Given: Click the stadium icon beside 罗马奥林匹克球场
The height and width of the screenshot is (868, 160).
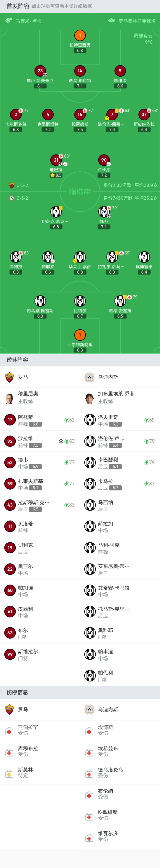Looking at the screenshot, I should click(x=111, y=21).
